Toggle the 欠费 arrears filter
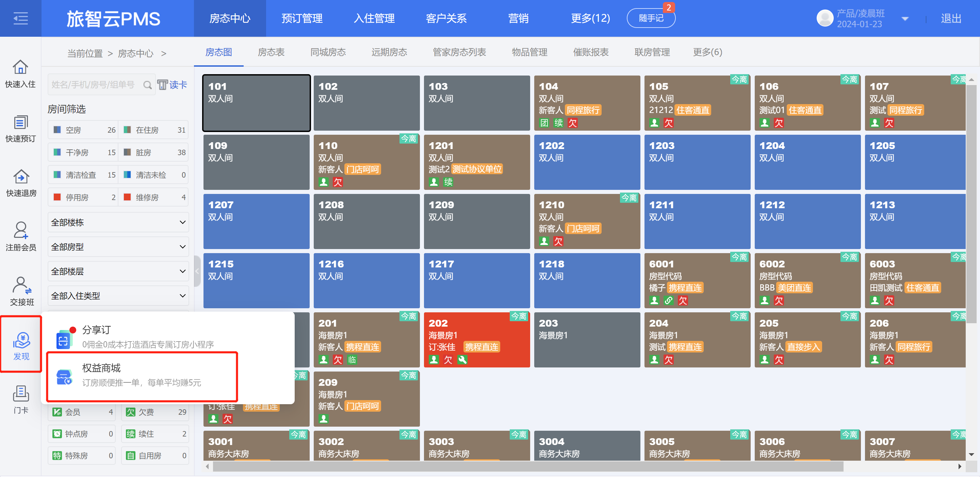The width and height of the screenshot is (980, 477). click(155, 412)
